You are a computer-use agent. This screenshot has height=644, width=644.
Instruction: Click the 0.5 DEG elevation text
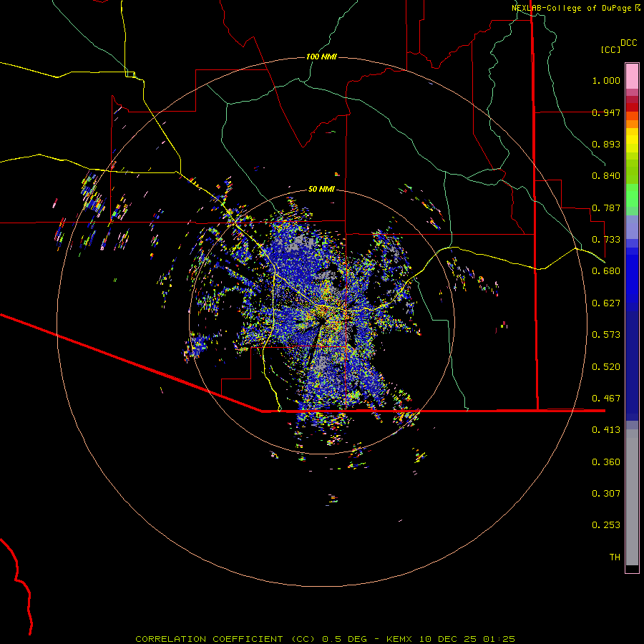click(x=346, y=639)
